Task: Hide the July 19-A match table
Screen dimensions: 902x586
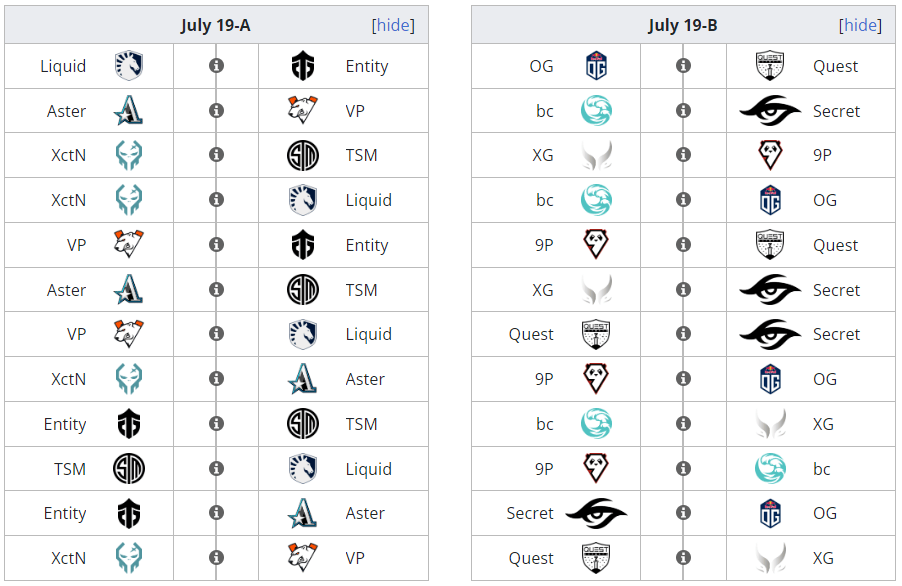Action: click(x=393, y=25)
